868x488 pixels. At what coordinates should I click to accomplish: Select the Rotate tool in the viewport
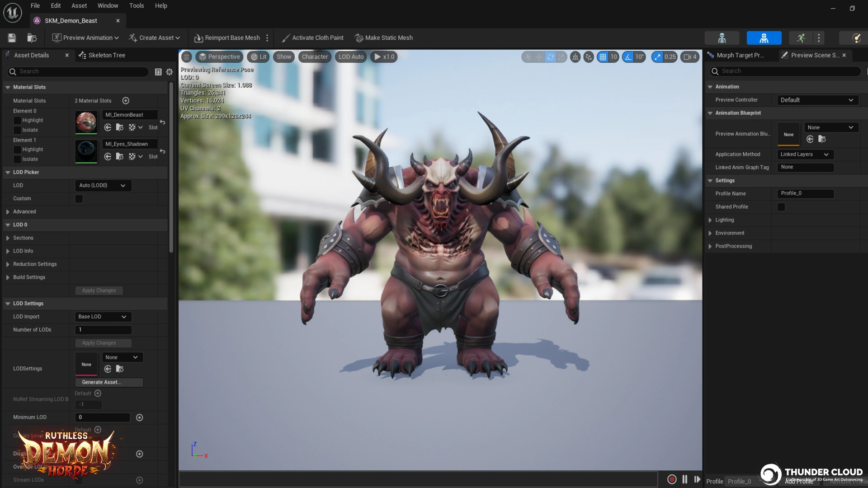pyautogui.click(x=550, y=57)
